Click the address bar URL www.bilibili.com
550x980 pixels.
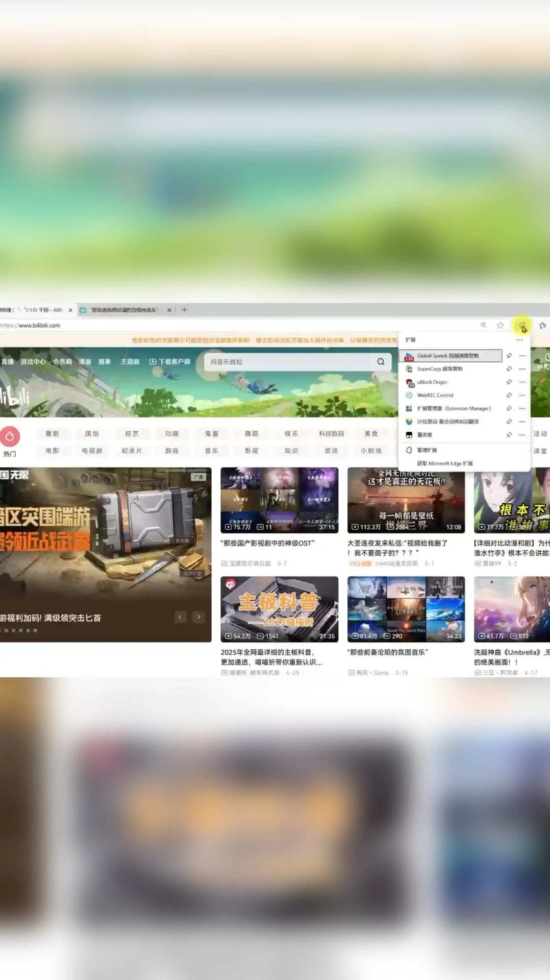[x=30, y=325]
